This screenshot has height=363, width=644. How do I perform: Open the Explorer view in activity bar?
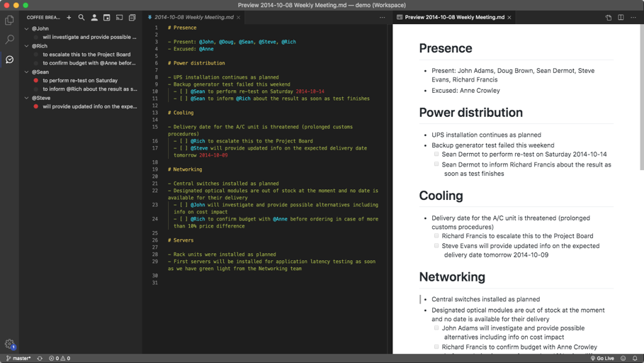(x=9, y=21)
